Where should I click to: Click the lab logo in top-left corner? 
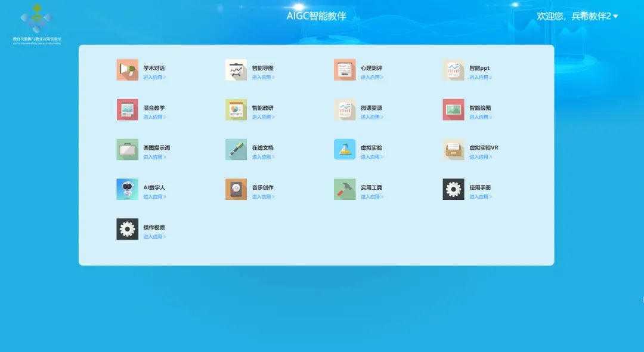[37, 24]
